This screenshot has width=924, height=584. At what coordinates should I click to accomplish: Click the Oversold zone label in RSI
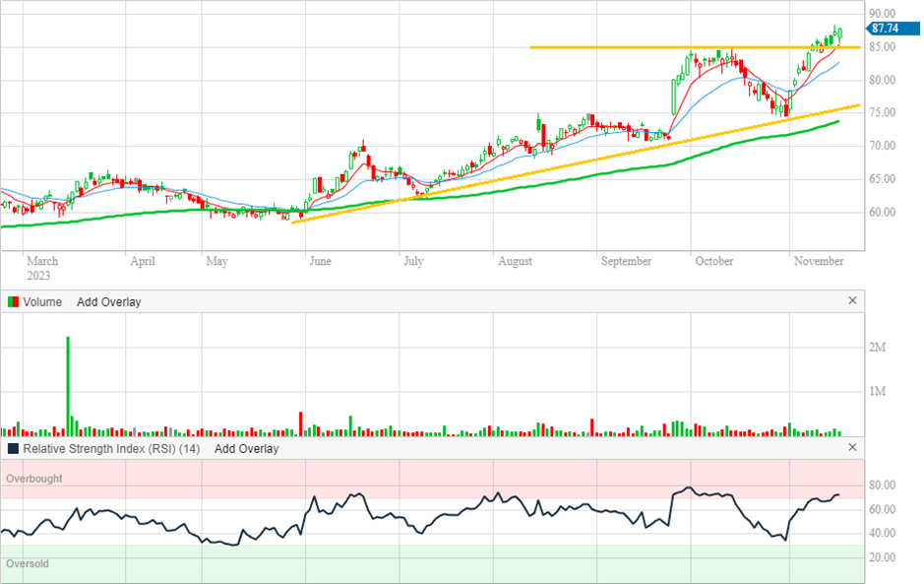pyautogui.click(x=28, y=564)
